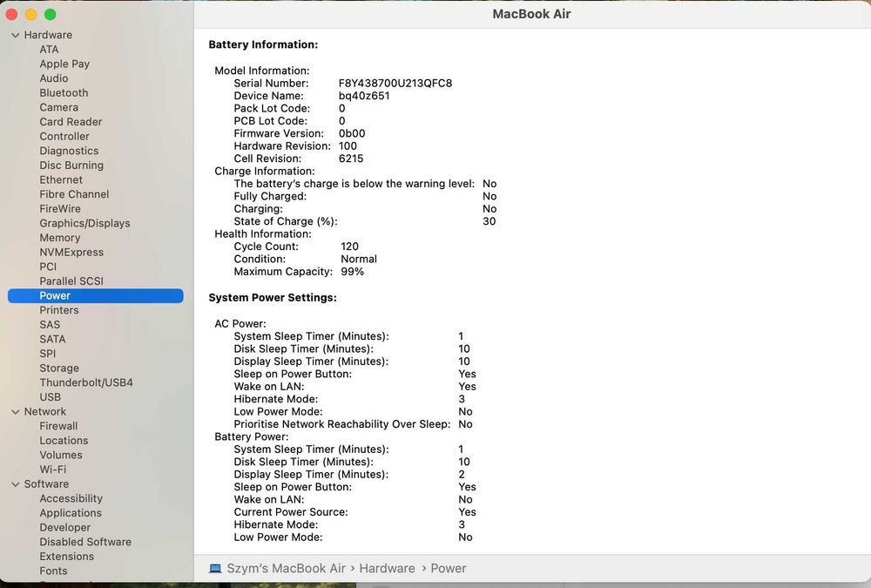The image size is (871, 588).
Task: Click firmware version value 0b00
Action: (x=352, y=133)
